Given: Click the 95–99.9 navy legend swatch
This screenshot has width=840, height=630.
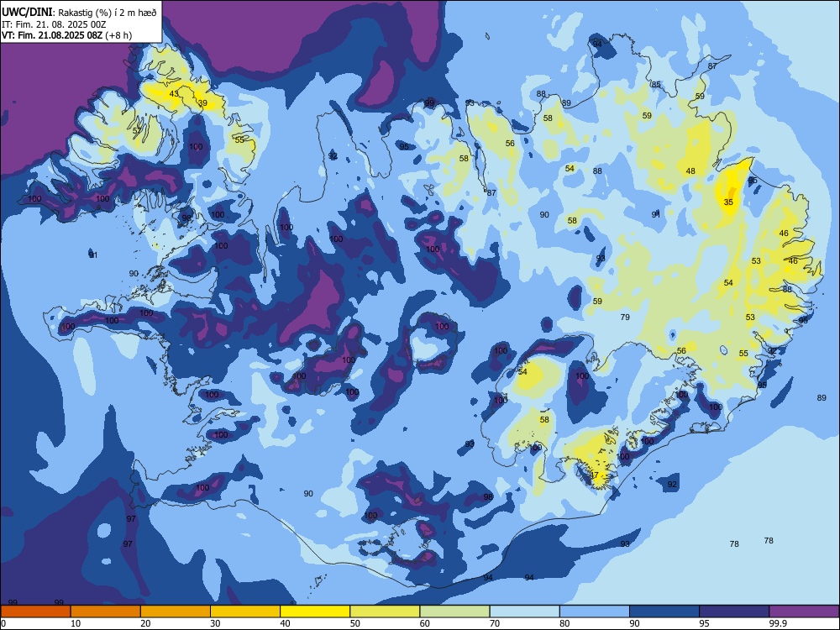Looking at the screenshot, I should point(734,612).
